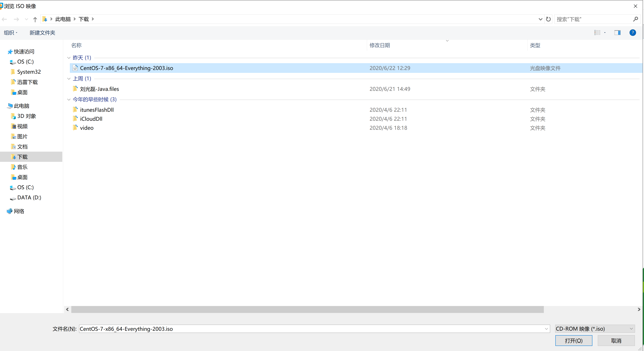The height and width of the screenshot is (351, 644).
Task: Collapse the earlier this year group
Action: click(x=69, y=100)
